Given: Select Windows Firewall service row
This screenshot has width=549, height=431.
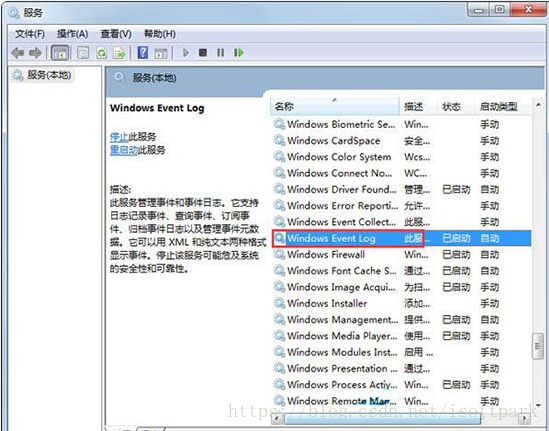Looking at the screenshot, I should point(402,255).
